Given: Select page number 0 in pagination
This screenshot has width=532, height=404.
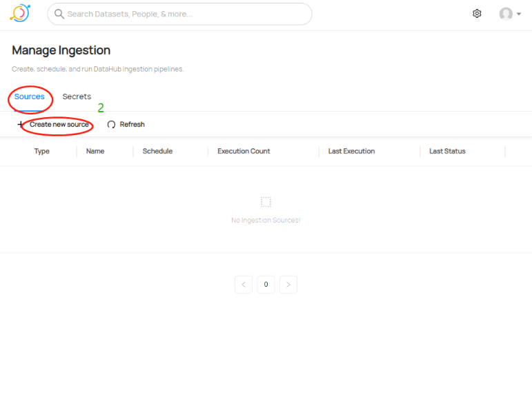Looking at the screenshot, I should coord(266,285).
